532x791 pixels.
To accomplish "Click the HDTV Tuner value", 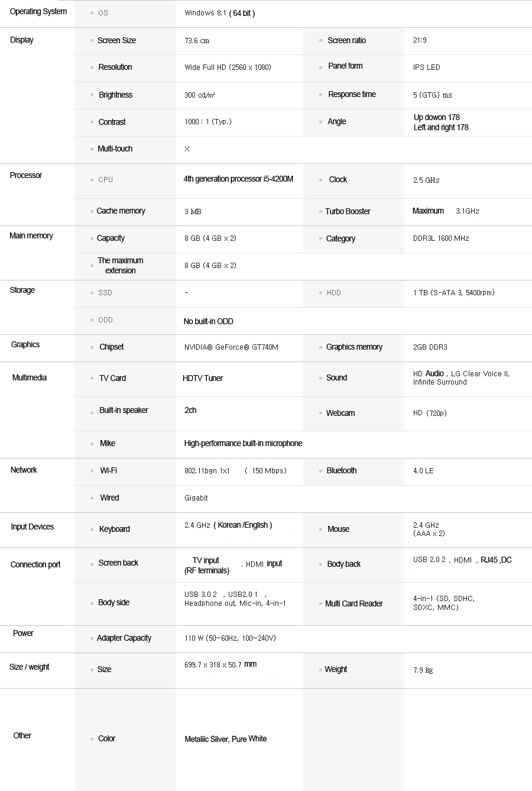I will 203,379.
